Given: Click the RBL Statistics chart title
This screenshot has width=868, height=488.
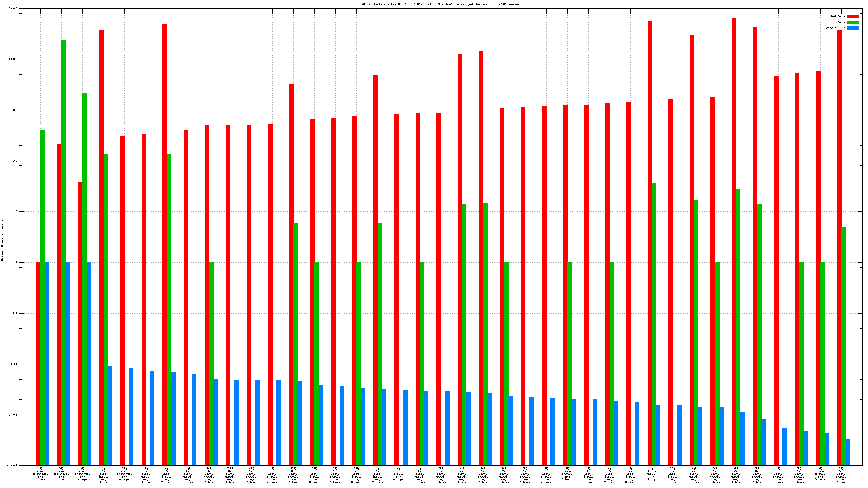Looking at the screenshot, I should [440, 4].
